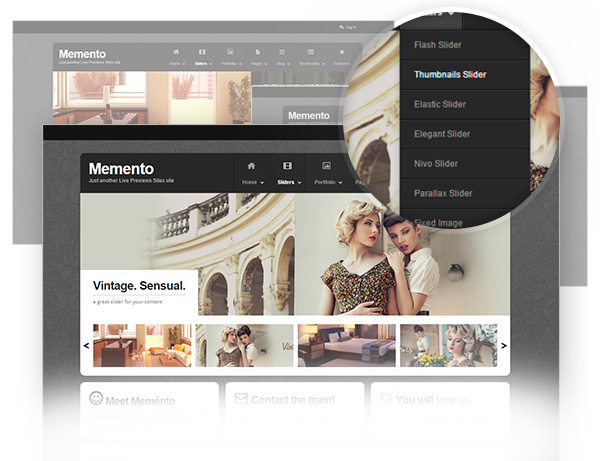This screenshot has width=600, height=461.
Task: Click the You will love us heading
Action: pyautogui.click(x=434, y=400)
